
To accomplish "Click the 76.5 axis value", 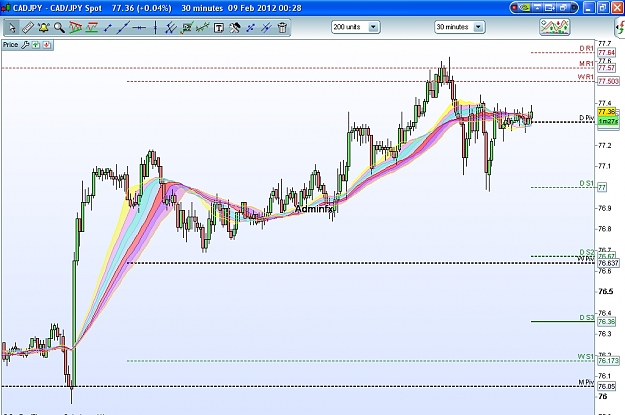I will click(605, 291).
